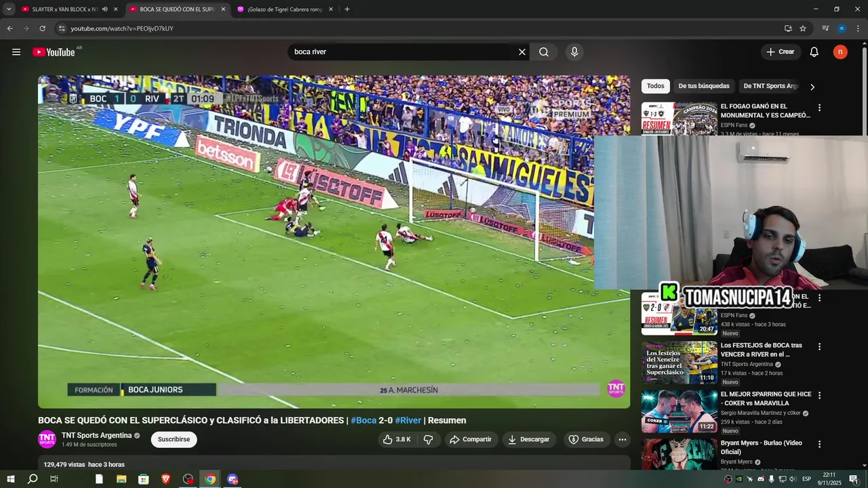Switch to the SLAYTER x YAN BLOCK tab
The width and height of the screenshot is (868, 488).
(64, 9)
